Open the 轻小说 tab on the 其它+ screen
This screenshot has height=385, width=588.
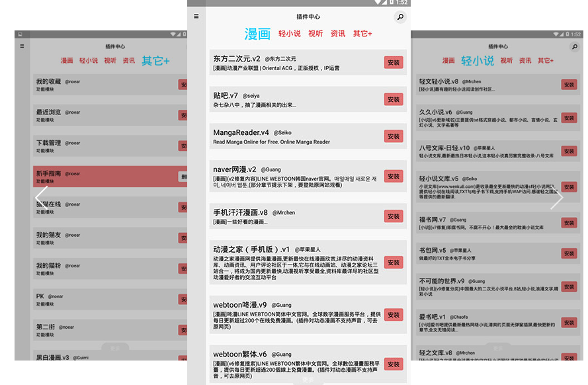[89, 61]
